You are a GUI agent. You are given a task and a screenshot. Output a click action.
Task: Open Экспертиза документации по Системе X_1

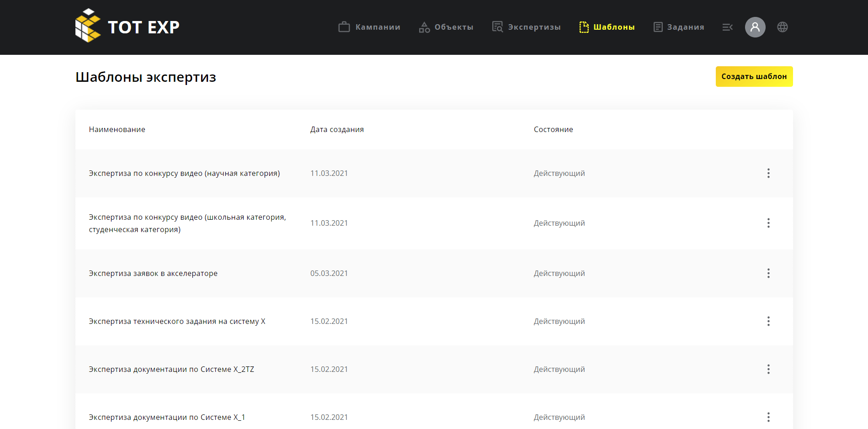[167, 417]
